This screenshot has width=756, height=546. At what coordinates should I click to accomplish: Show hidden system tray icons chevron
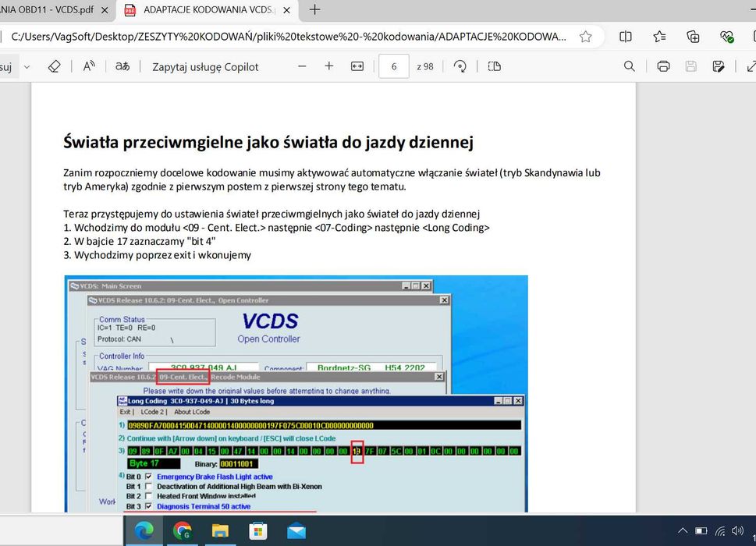[683, 530]
